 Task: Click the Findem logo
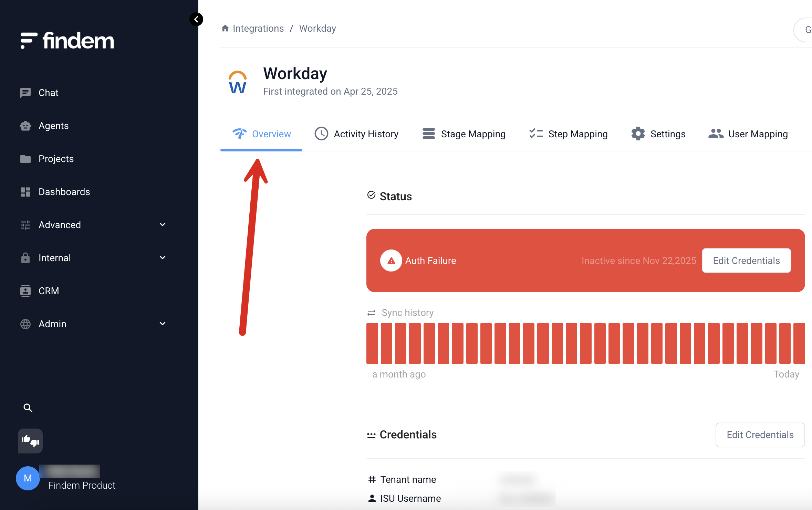67,41
